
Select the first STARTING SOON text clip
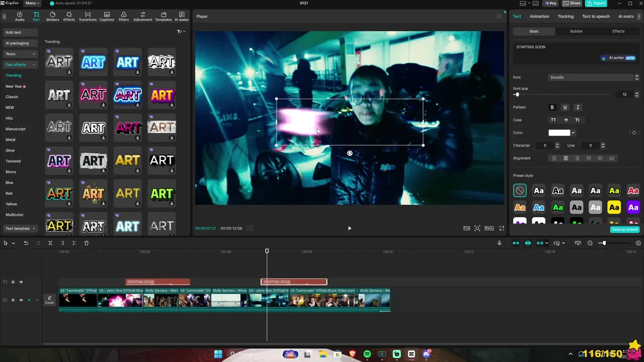157,282
